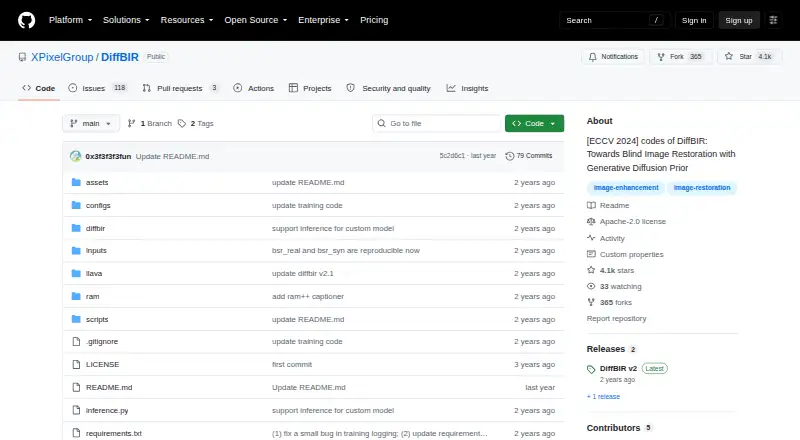Switch to the Pull requests tab

coord(180,88)
